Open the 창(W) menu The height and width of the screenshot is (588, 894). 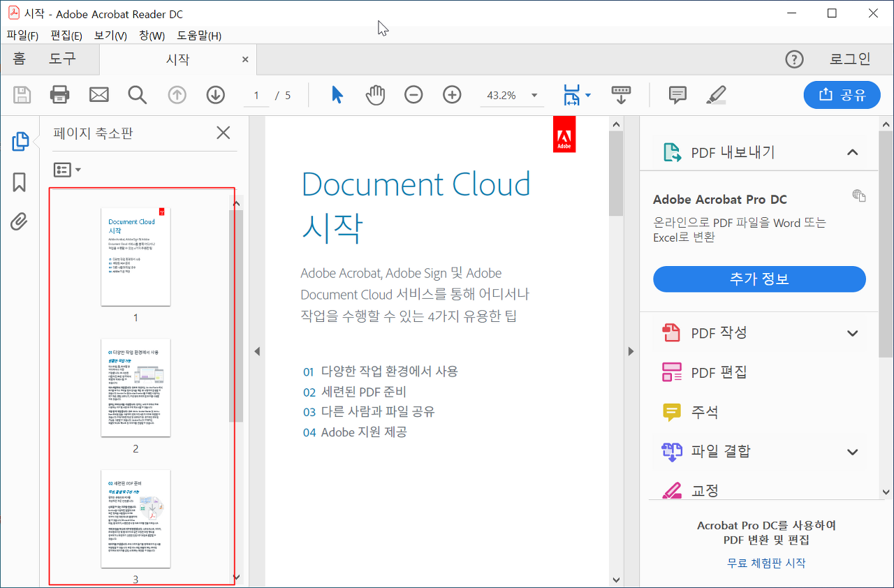coord(152,36)
